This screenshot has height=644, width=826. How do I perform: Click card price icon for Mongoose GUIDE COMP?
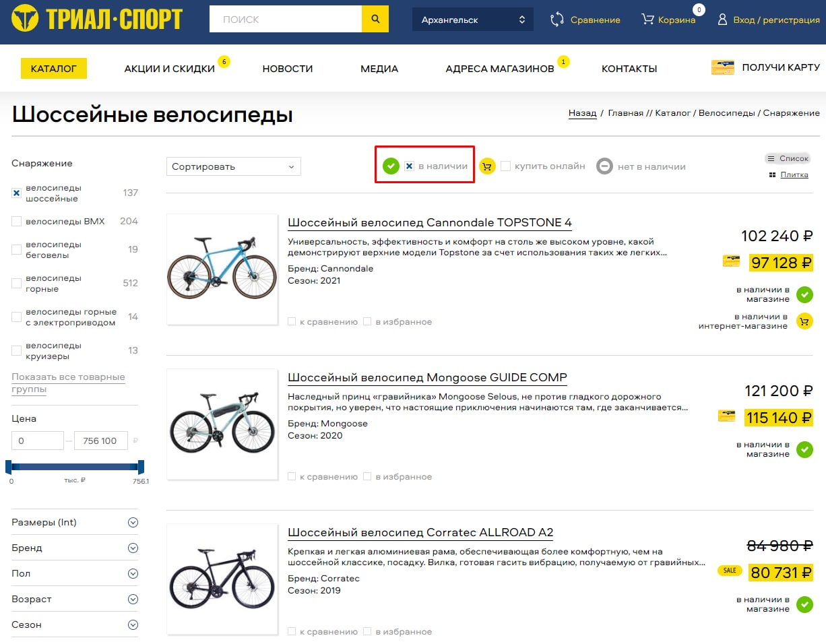[x=727, y=416]
